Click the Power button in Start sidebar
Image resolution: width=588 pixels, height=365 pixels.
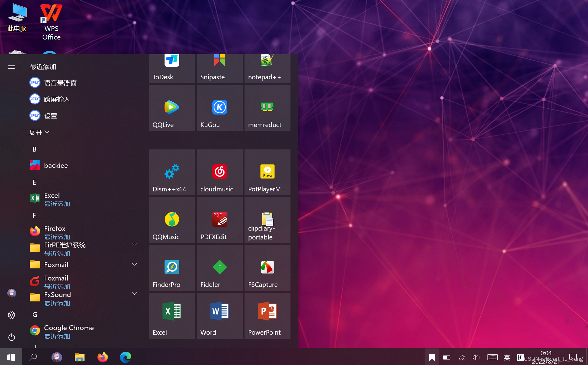pos(12,337)
